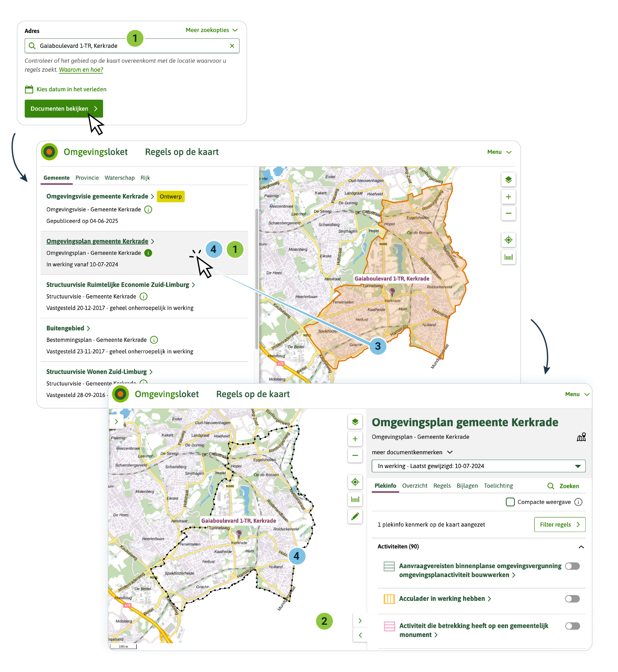This screenshot has height=672, width=618.
Task: Click locate-me target icon on lower map
Action: pos(355,482)
